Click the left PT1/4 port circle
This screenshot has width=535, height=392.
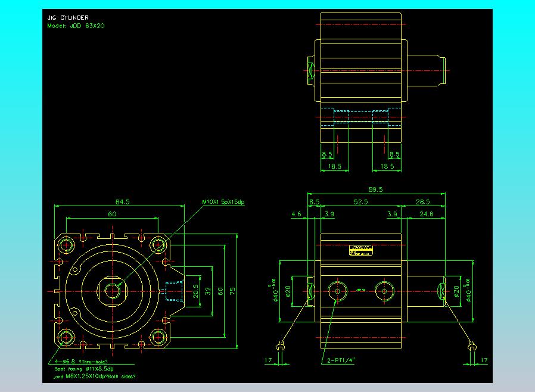pyautogui.click(x=338, y=291)
